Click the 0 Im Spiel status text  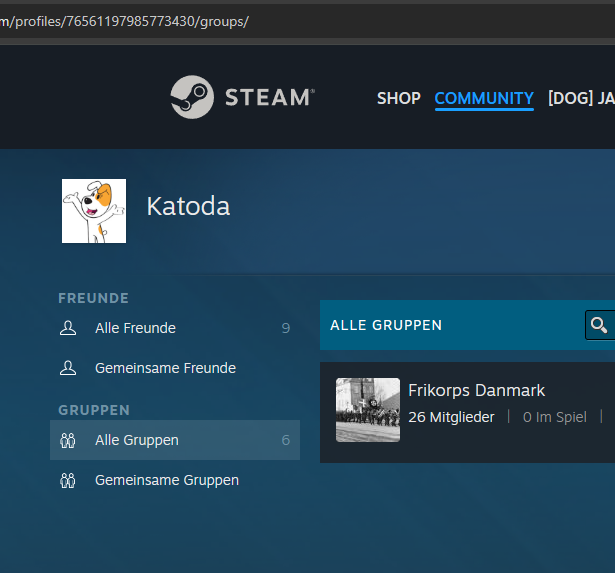(x=554, y=417)
